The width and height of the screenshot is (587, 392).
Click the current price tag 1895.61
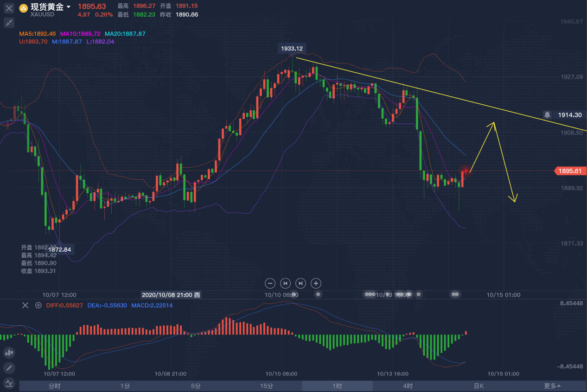click(x=570, y=171)
